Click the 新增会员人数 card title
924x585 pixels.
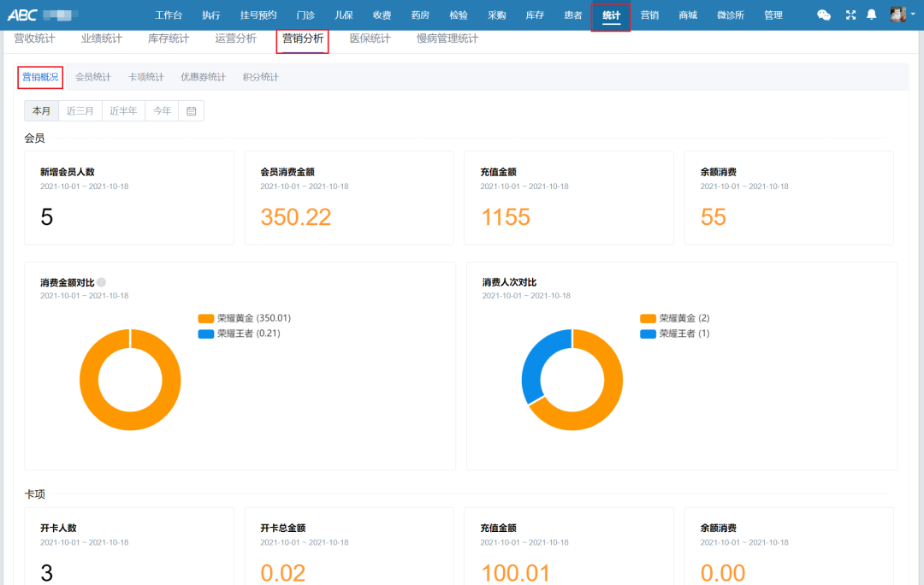click(68, 172)
